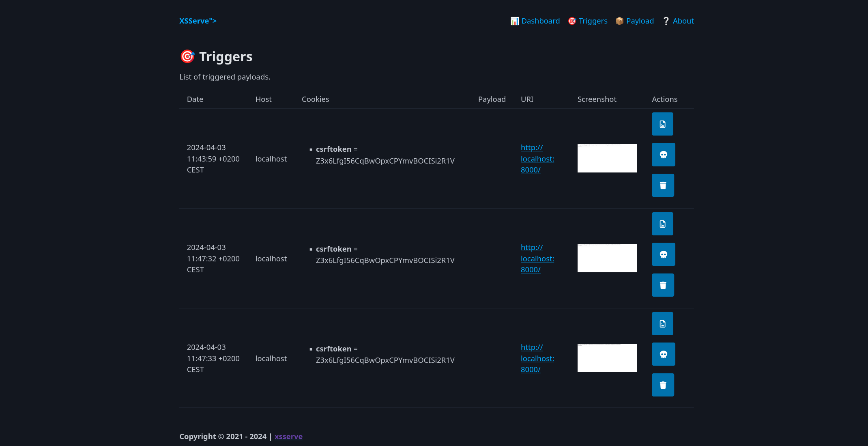Open the last trigger's screenshot thumbnail
The width and height of the screenshot is (868, 446).
(607, 358)
